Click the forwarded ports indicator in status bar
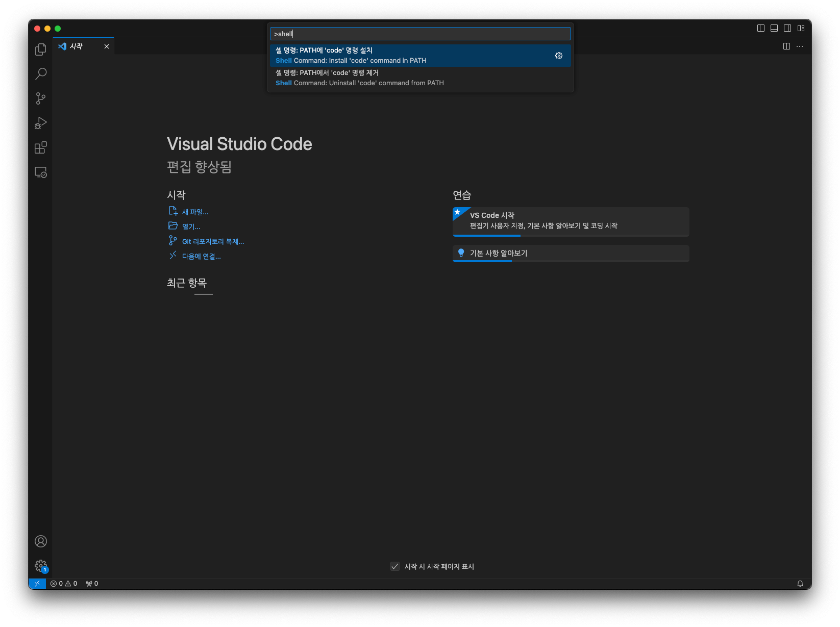The height and width of the screenshot is (627, 840). tap(92, 584)
